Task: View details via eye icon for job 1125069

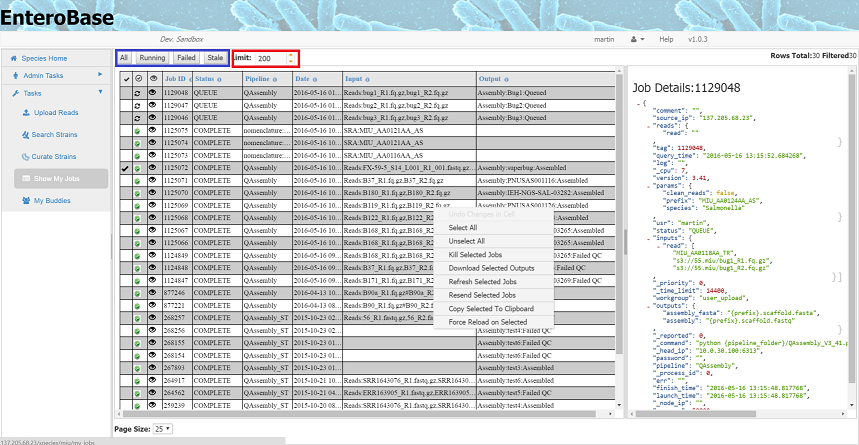Action: tap(153, 206)
